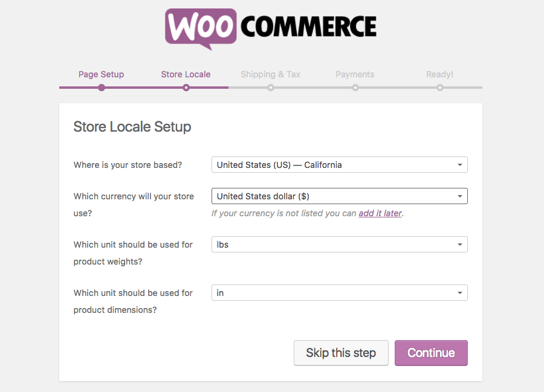544x392 pixels.
Task: Click the Payments progress dot
Action: point(355,88)
